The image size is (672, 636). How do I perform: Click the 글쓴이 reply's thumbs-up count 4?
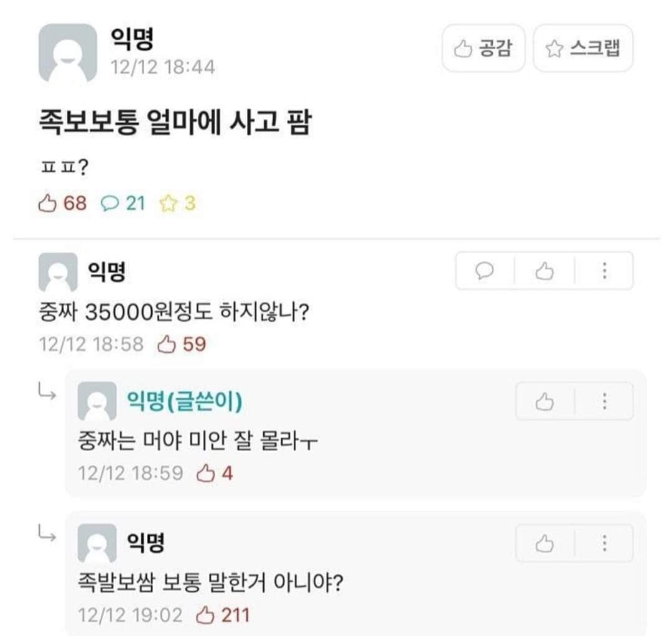(215, 474)
